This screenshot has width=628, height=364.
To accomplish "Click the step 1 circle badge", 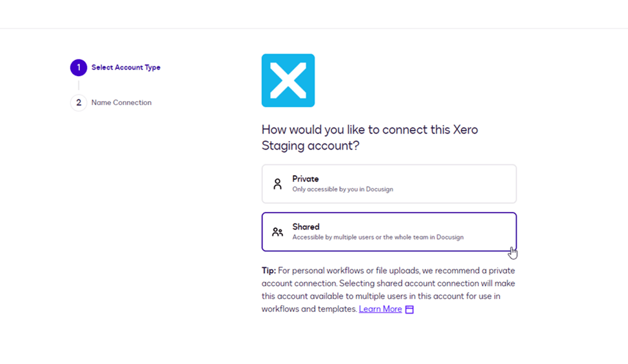I will 79,68.
